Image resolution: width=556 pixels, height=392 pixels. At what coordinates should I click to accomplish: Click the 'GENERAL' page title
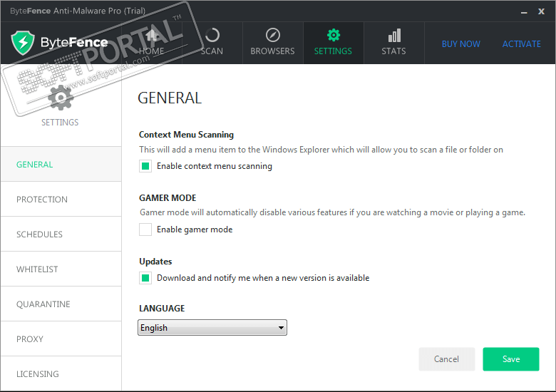170,98
